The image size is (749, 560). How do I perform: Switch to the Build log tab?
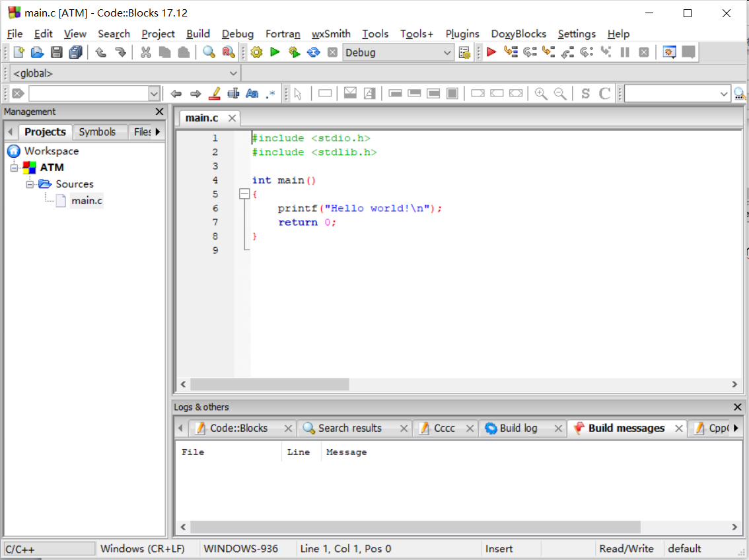(518, 428)
